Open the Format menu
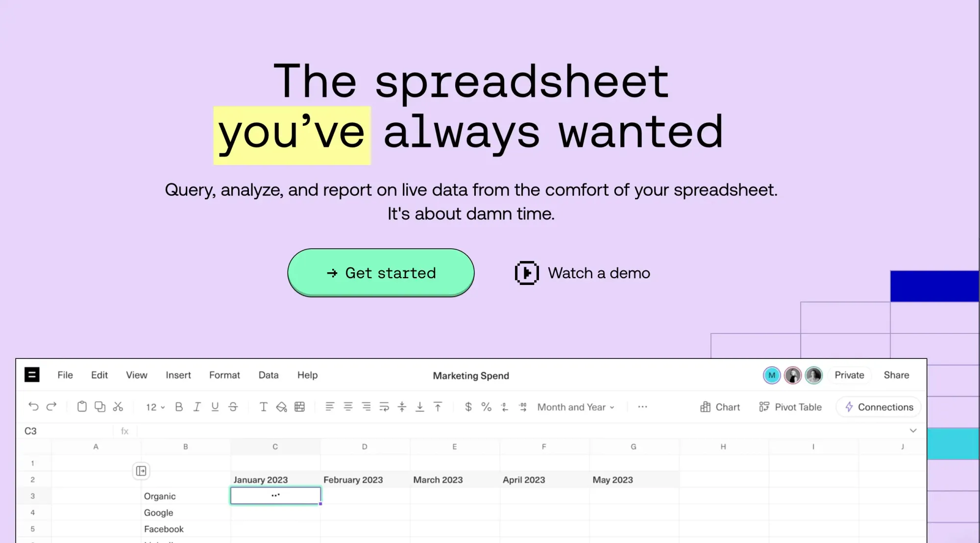 pyautogui.click(x=224, y=375)
